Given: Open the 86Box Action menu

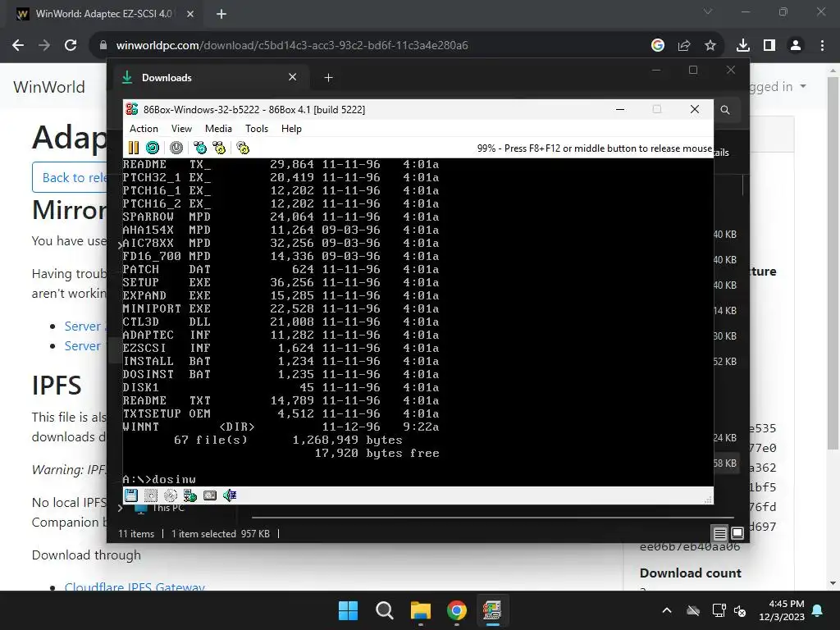Looking at the screenshot, I should (x=144, y=129).
